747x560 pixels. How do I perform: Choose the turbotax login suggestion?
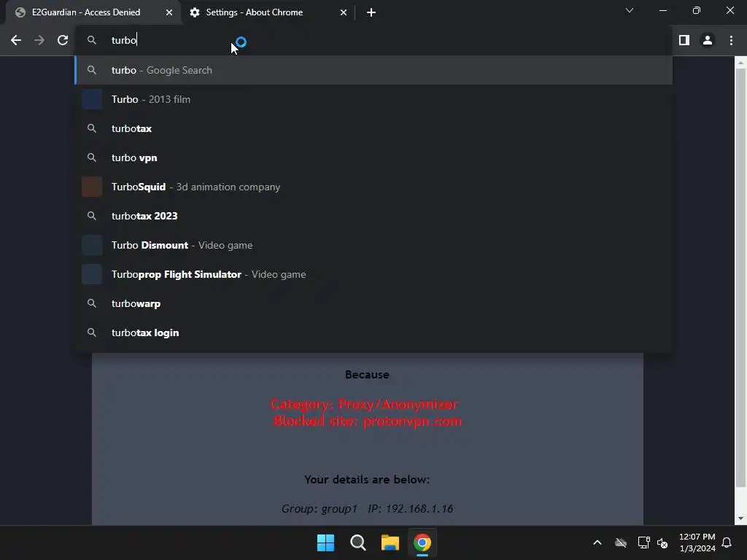pyautogui.click(x=373, y=332)
